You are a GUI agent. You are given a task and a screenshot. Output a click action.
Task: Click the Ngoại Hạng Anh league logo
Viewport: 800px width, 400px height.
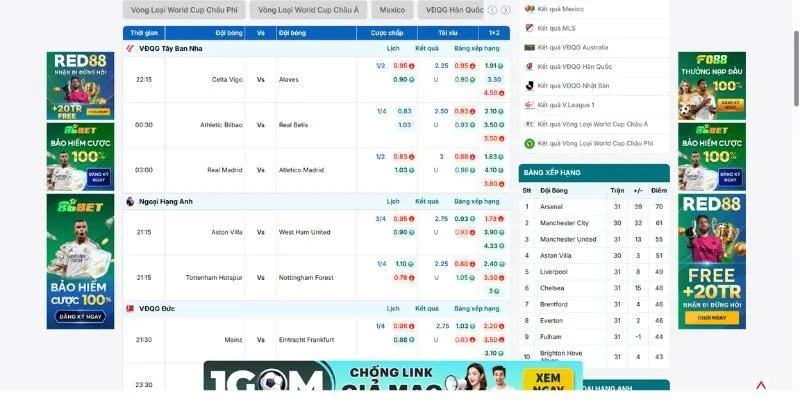tap(130, 202)
